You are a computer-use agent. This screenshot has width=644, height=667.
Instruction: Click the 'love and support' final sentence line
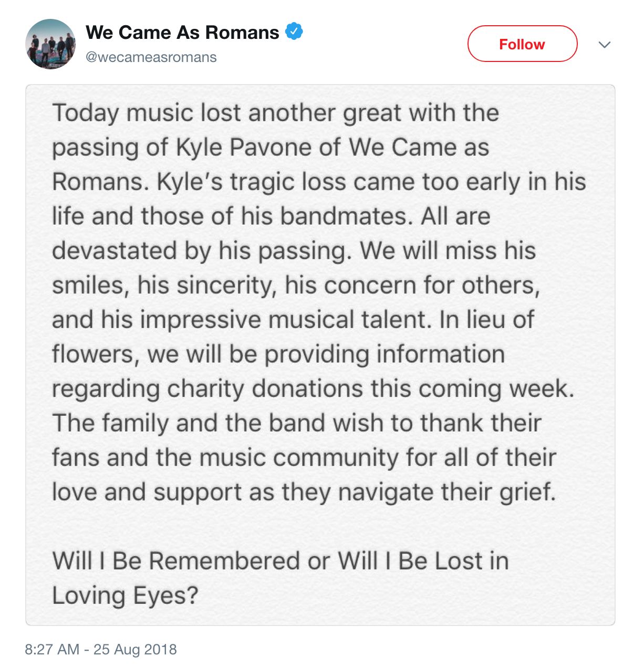[x=303, y=492]
